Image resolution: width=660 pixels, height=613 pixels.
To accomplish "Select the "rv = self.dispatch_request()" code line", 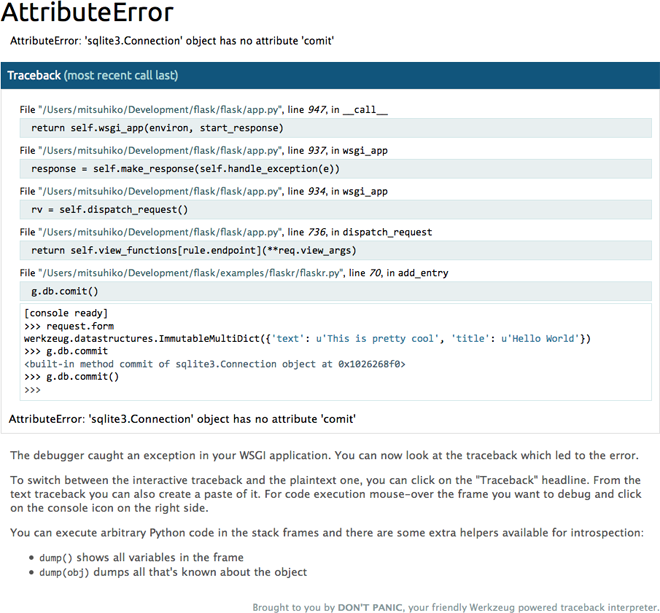I will 109,210.
